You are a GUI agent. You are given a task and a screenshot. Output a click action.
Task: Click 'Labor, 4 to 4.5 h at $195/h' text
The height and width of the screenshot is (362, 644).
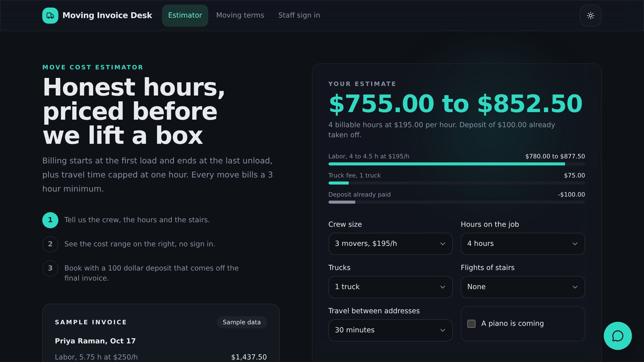pos(369,156)
